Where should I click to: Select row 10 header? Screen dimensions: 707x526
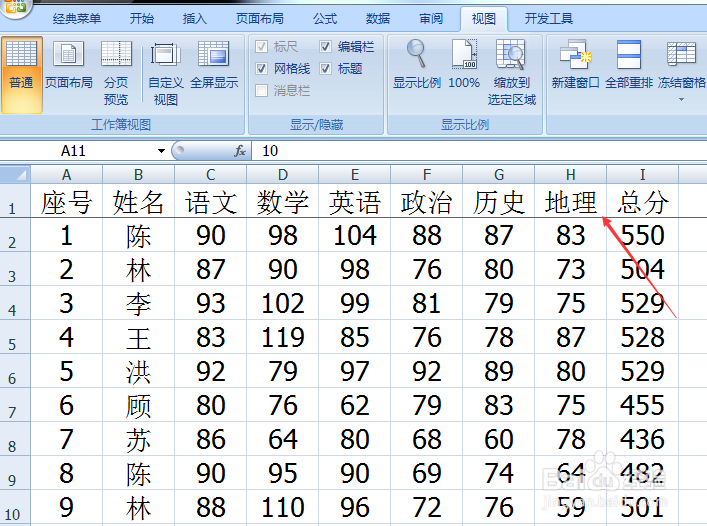[15, 507]
